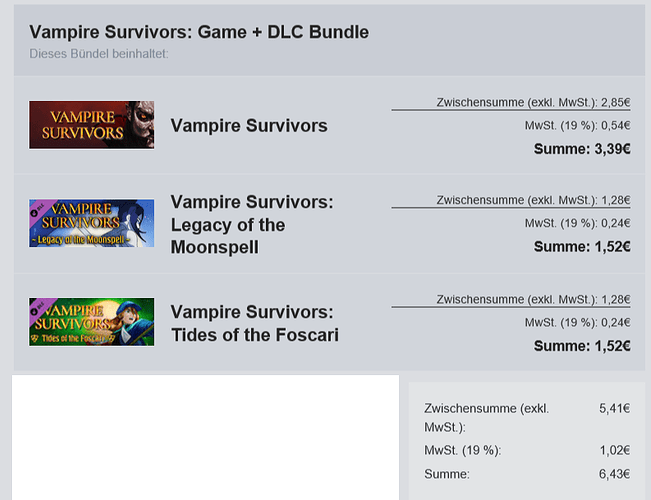The height and width of the screenshot is (500, 651).
Task: Click the Vampire Survivors game title
Action: click(x=249, y=125)
